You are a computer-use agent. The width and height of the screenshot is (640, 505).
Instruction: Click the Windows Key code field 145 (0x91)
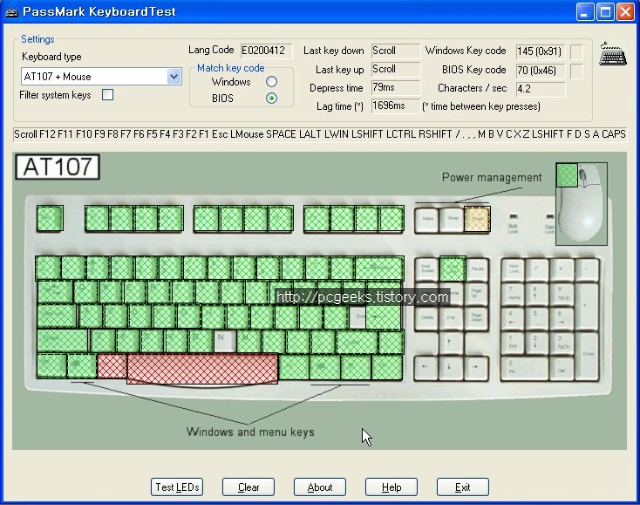tap(540, 51)
